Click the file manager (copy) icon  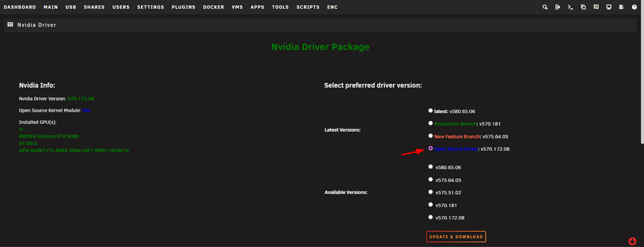[583, 7]
